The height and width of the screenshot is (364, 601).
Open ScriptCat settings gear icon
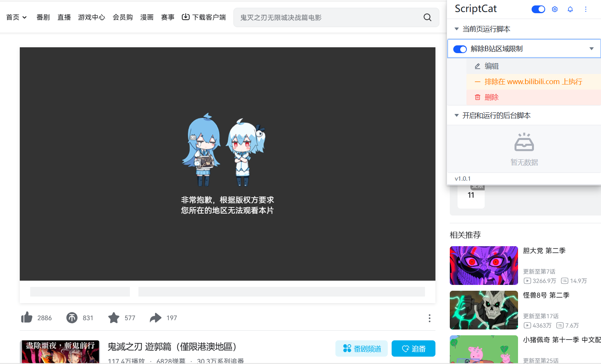(x=555, y=9)
